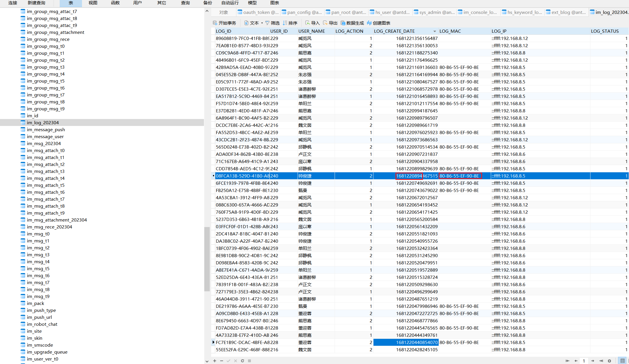Click the page number input field
This screenshot has height=364, width=629.
coord(584,361)
